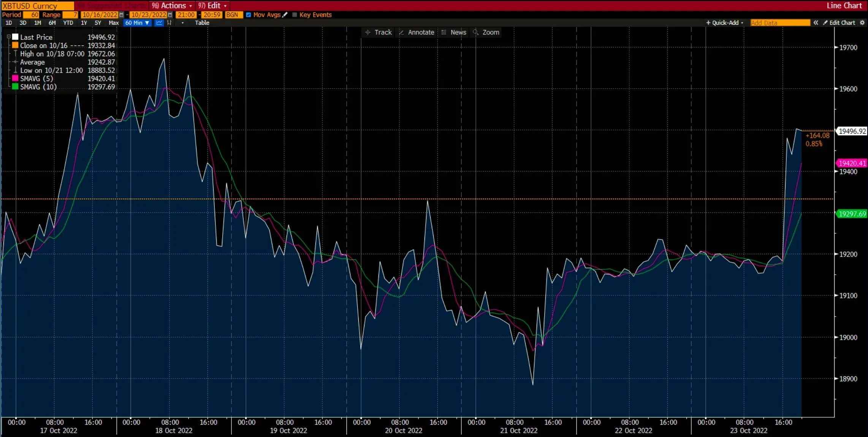Open the Edit menu
Image resolution: width=868 pixels, height=437 pixels.
(212, 6)
